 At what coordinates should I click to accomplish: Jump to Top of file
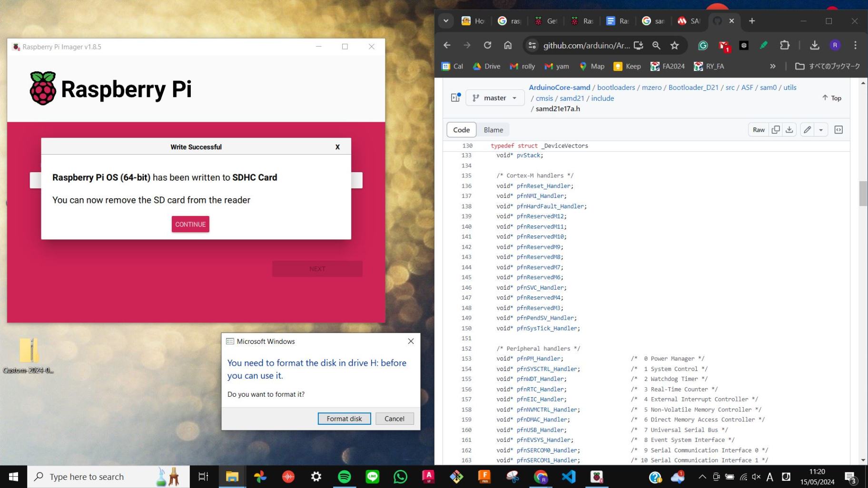pos(831,98)
